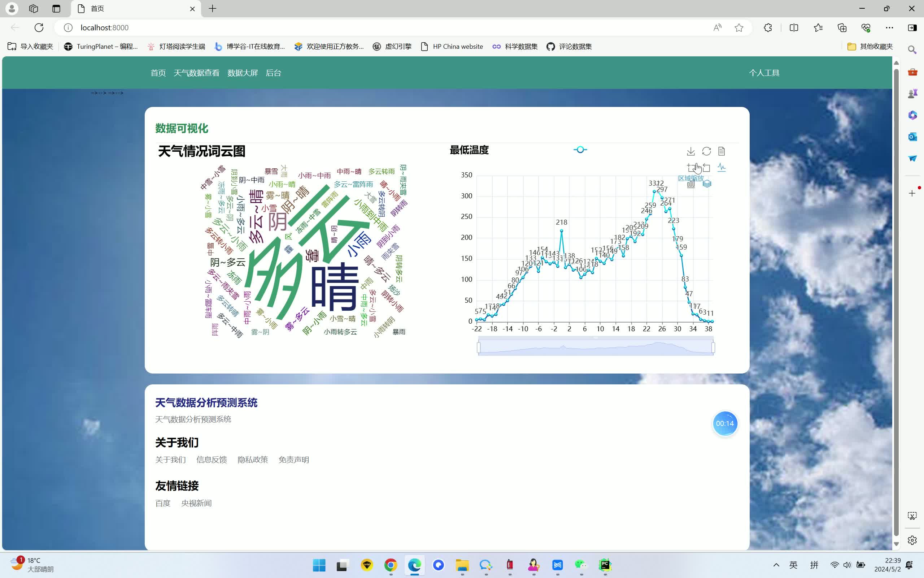Open the Windows Start menu
924x578 pixels.
(319, 565)
